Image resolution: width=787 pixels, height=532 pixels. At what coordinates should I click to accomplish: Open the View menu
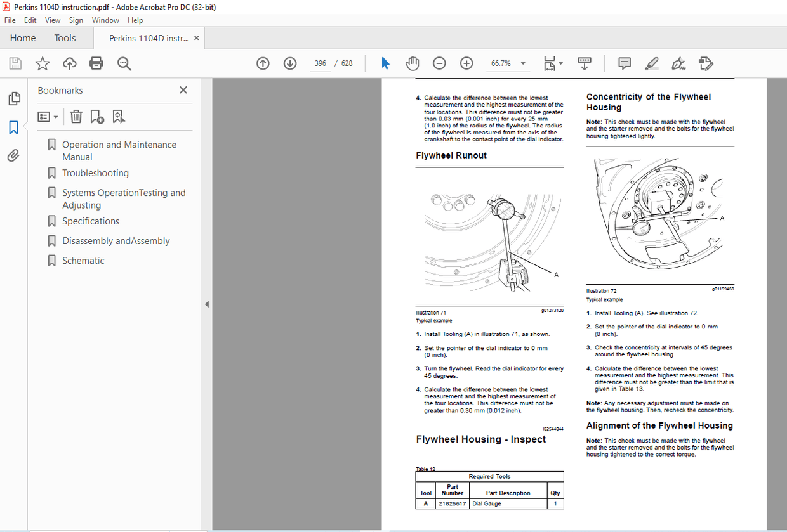pos(52,20)
